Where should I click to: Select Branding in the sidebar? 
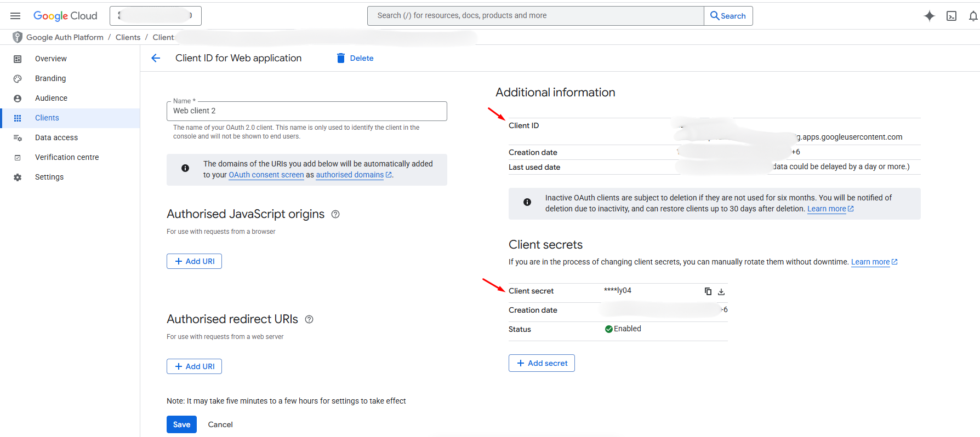click(x=50, y=78)
